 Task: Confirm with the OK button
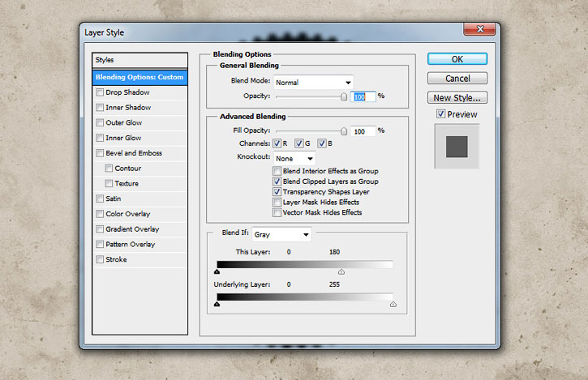tap(457, 59)
